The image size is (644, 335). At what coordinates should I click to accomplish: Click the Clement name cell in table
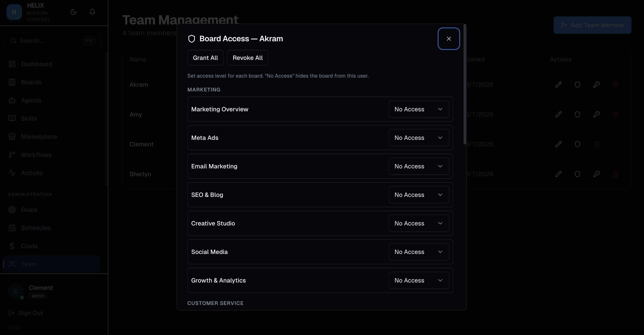click(x=142, y=144)
